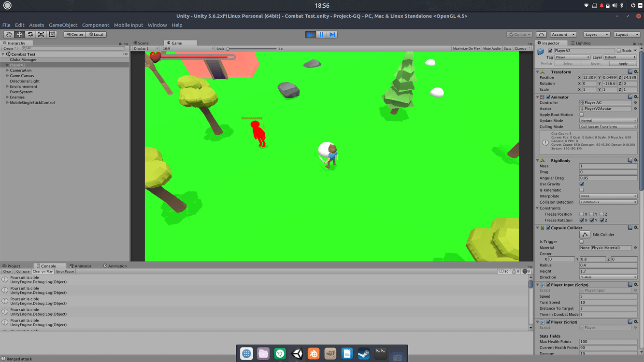Disable the Animator component checkbox
Image resolution: width=644 pixels, height=362 pixels.
click(x=548, y=97)
